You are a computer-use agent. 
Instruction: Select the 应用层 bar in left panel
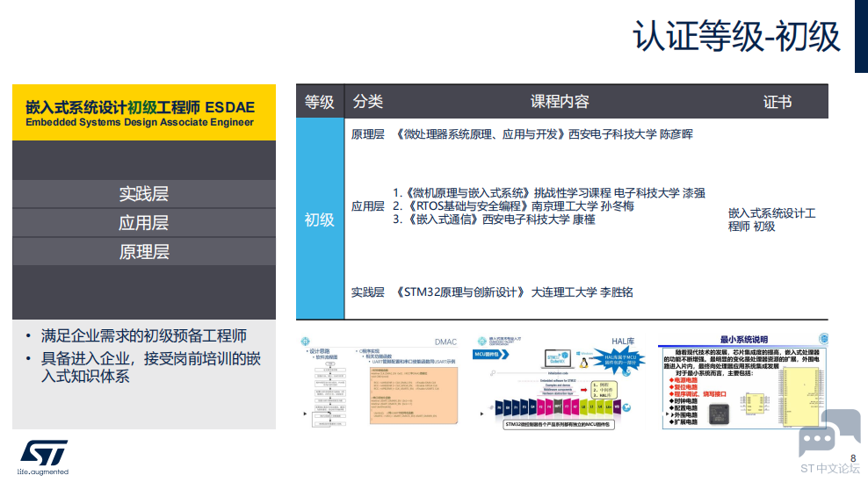[144, 223]
